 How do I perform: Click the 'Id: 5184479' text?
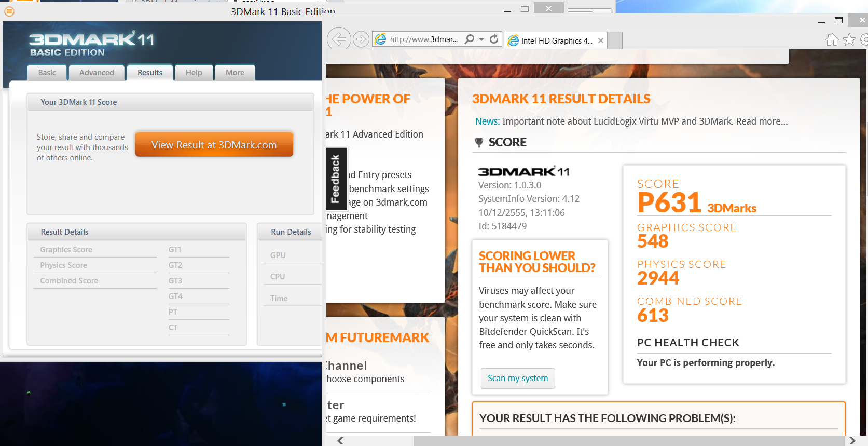tap(502, 226)
